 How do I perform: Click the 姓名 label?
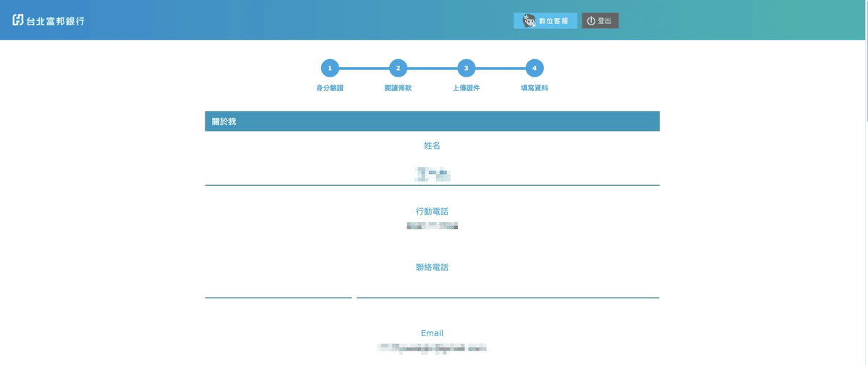click(x=432, y=145)
